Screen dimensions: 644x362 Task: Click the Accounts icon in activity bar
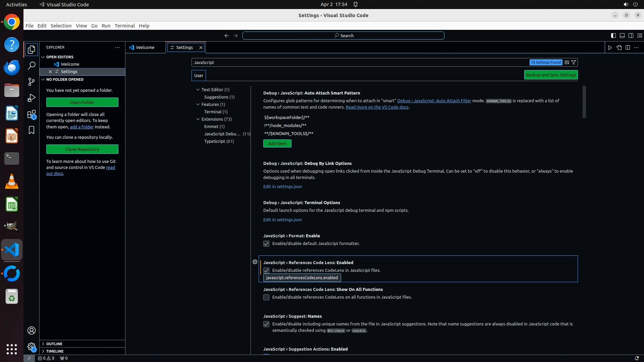[32, 330]
